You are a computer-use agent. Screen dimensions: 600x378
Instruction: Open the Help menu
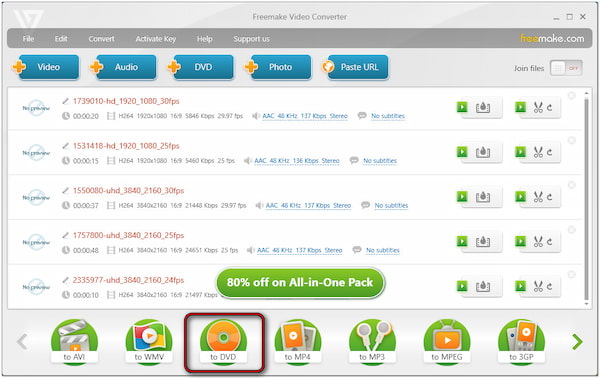[x=205, y=39]
